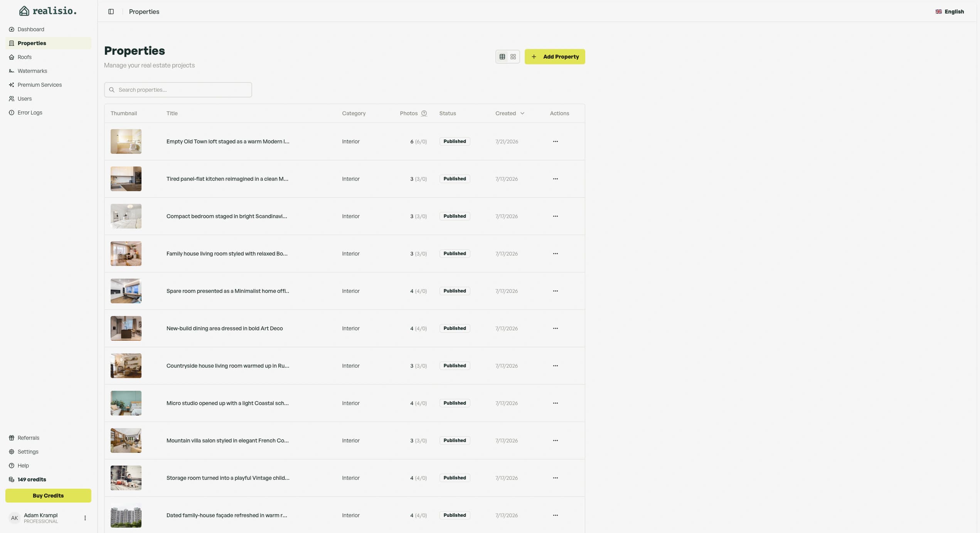
Task: Click the Buy Credits button
Action: click(x=48, y=496)
